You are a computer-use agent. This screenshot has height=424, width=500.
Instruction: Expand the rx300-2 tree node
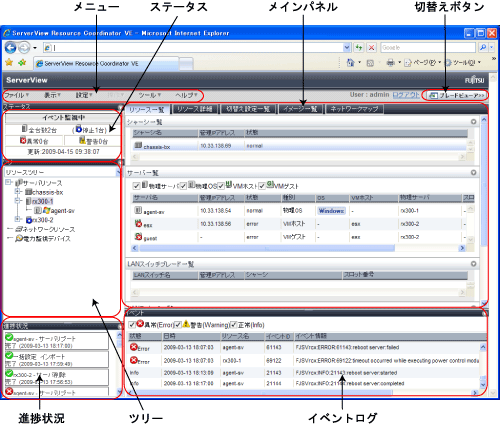tap(18, 219)
